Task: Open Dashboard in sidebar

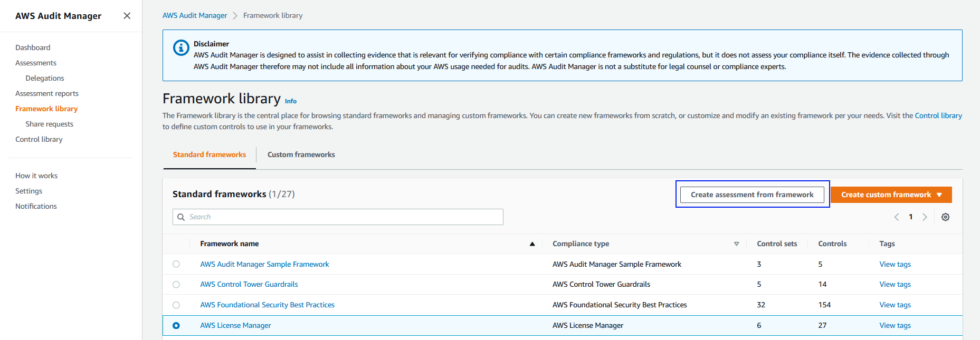Action: (33, 47)
